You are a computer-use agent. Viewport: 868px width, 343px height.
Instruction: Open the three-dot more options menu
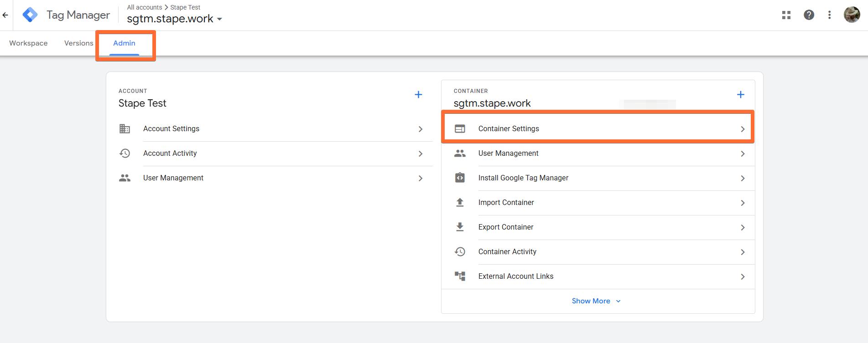click(829, 15)
